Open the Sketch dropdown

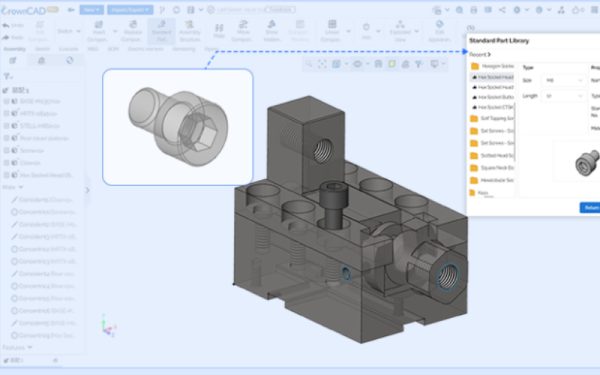[x=69, y=31]
